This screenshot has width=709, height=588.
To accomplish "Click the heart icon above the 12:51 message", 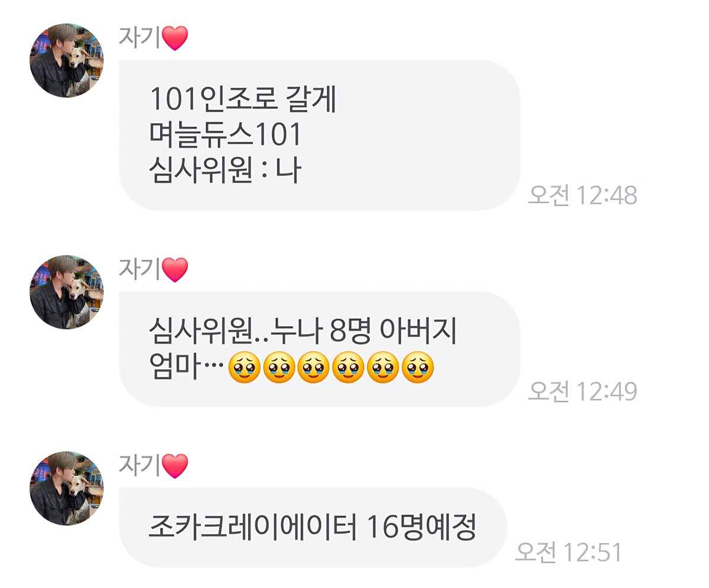I will pyautogui.click(x=175, y=466).
